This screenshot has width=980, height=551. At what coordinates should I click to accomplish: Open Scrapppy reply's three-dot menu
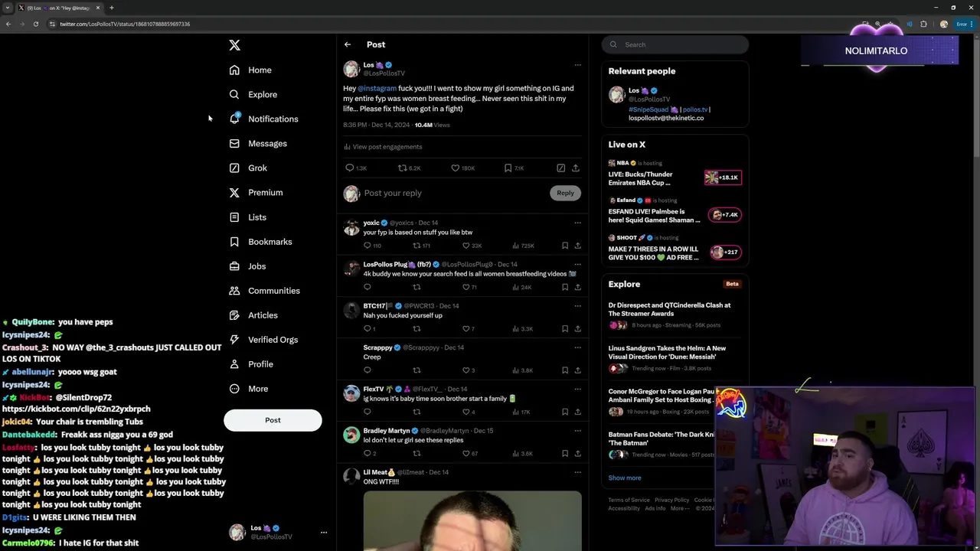578,347
